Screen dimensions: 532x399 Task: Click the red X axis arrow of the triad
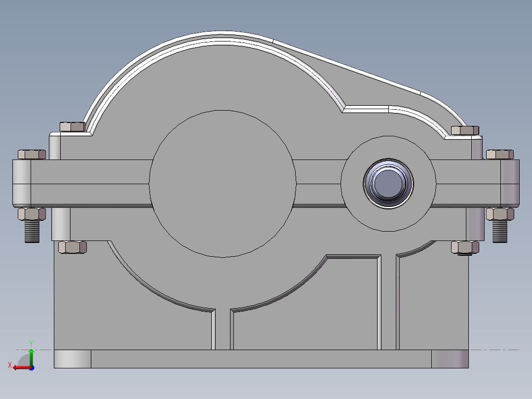pos(21,368)
